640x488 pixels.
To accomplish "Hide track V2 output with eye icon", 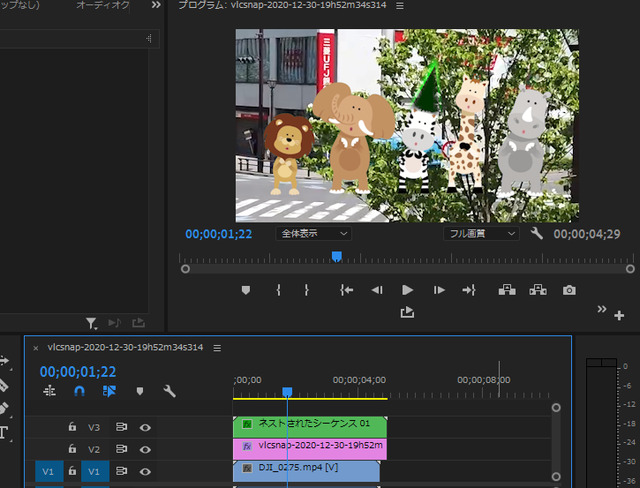I will click(145, 450).
